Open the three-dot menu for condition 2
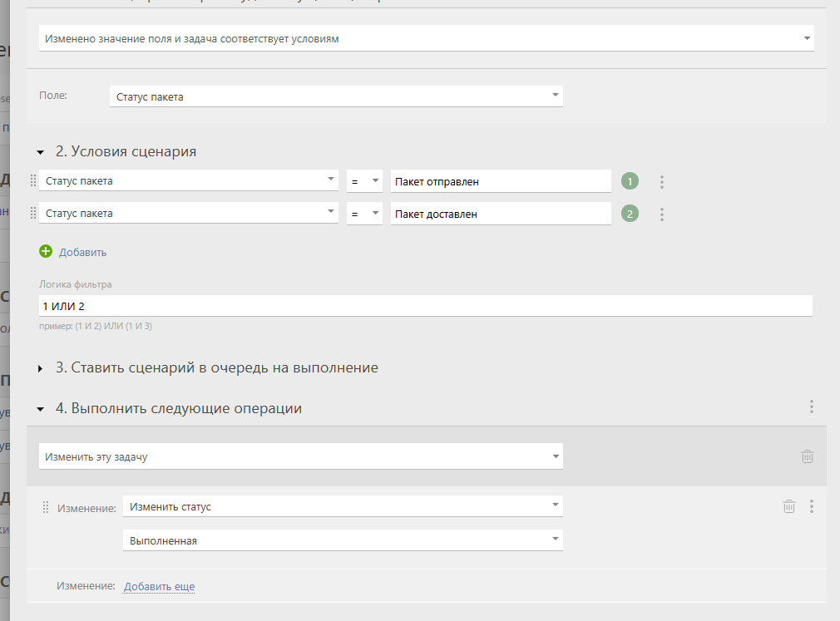The height and width of the screenshot is (621, 840). tap(662, 214)
